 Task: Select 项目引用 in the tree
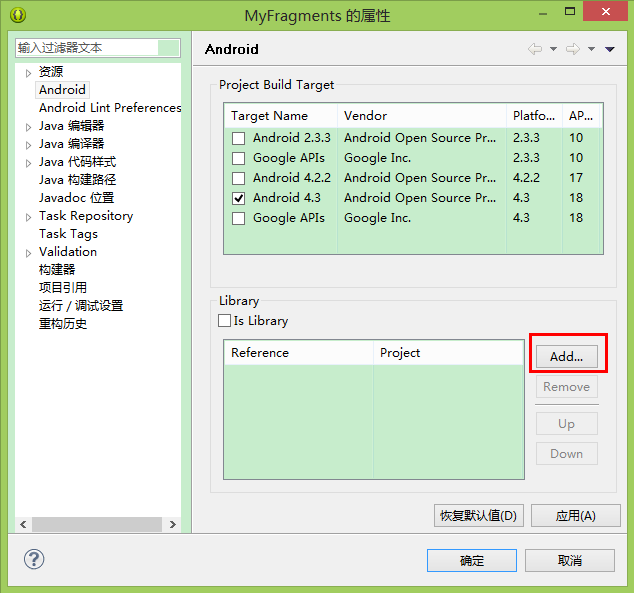pyautogui.click(x=63, y=288)
